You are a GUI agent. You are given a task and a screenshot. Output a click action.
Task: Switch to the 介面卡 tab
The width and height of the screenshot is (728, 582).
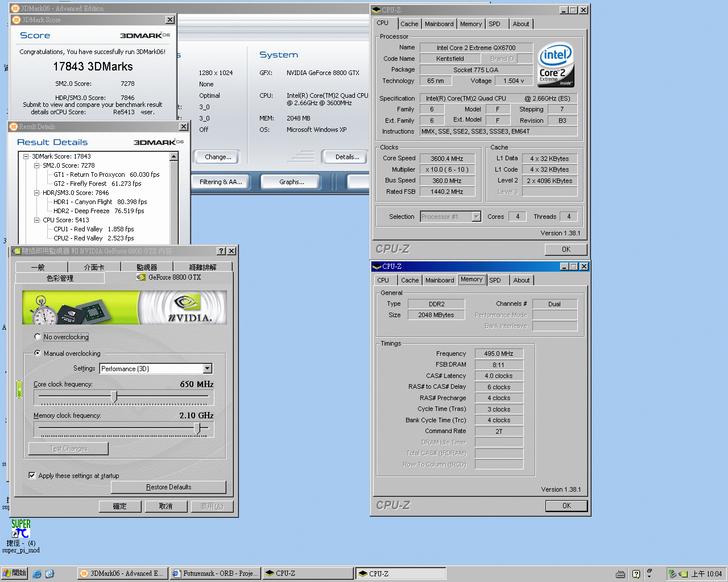coord(94,267)
